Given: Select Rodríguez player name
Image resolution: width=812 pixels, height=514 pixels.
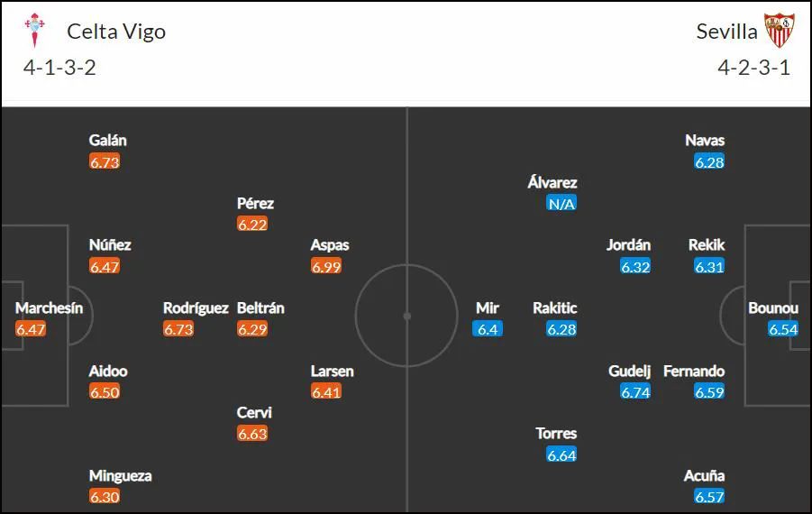Looking at the screenshot, I should (x=196, y=307).
